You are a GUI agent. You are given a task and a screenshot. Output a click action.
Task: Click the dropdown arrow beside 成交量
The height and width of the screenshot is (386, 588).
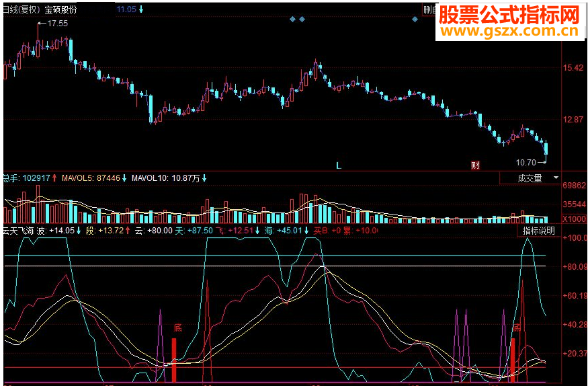pyautogui.click(x=556, y=178)
